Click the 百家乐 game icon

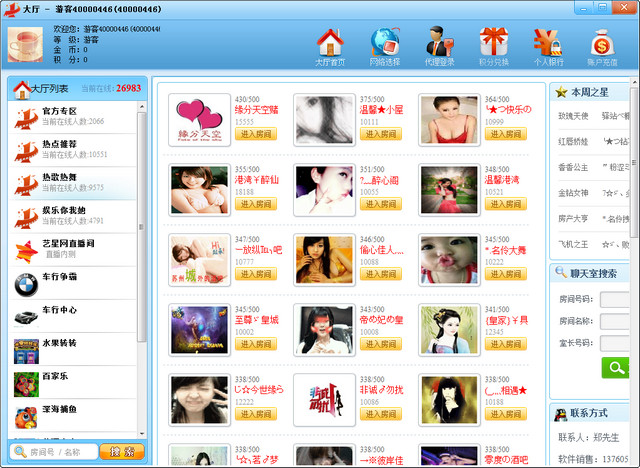point(26,384)
